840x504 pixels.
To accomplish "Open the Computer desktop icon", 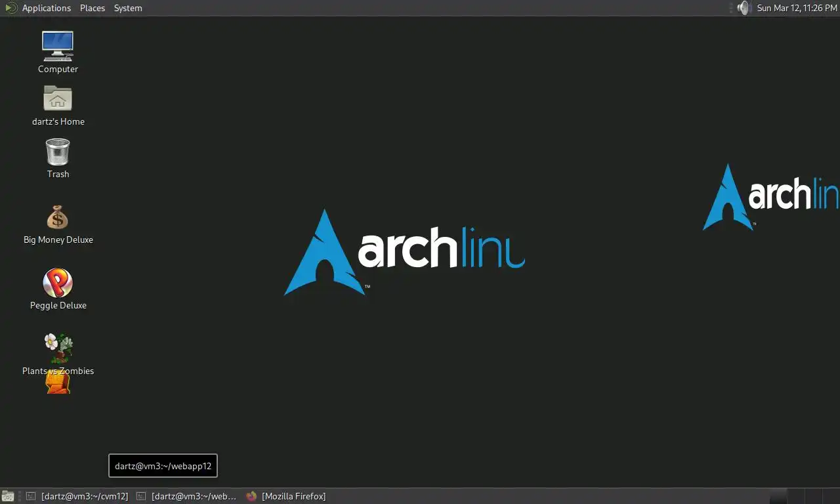I will click(58, 46).
